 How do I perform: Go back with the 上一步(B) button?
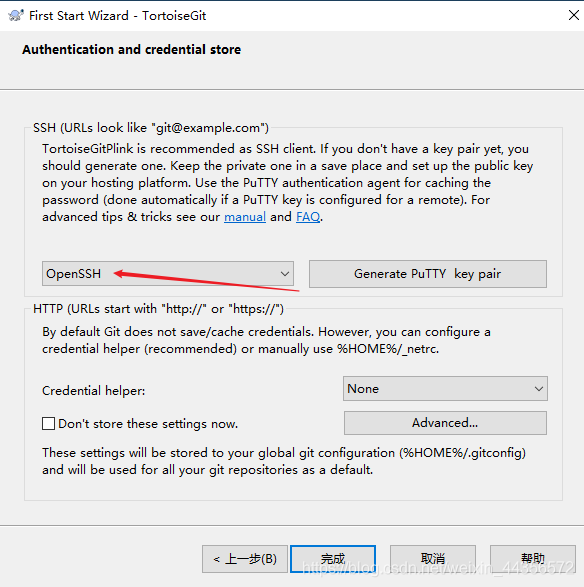(245, 559)
